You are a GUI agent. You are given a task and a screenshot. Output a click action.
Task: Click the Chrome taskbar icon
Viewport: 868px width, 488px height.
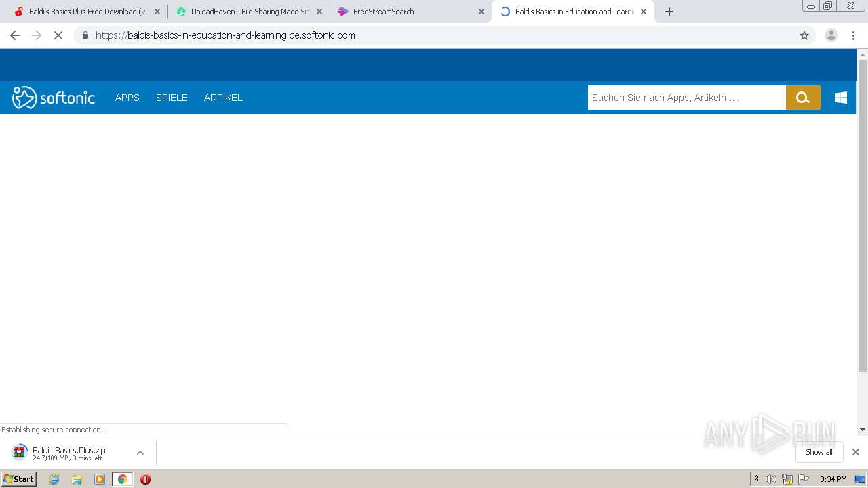click(122, 479)
